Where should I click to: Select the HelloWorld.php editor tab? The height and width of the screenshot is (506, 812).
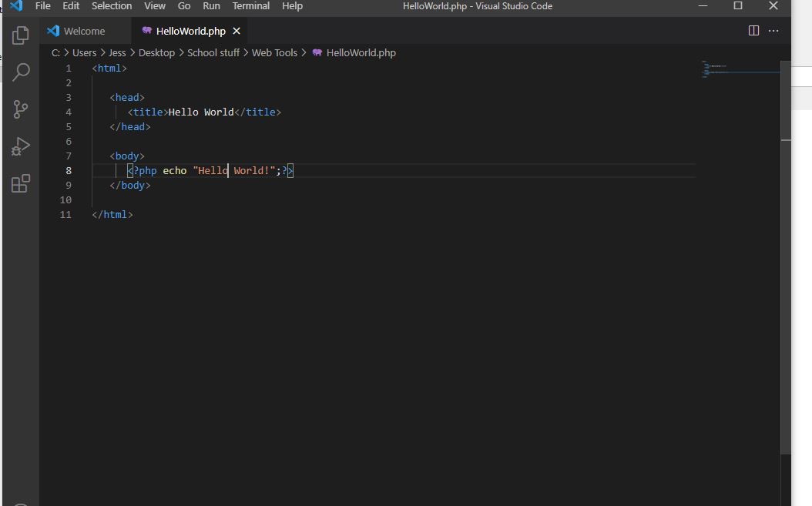(x=190, y=31)
